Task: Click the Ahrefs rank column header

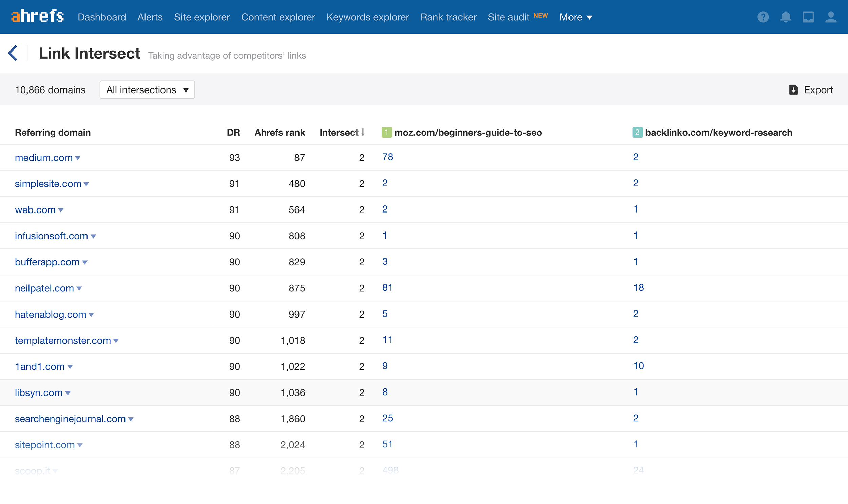Action: click(280, 133)
